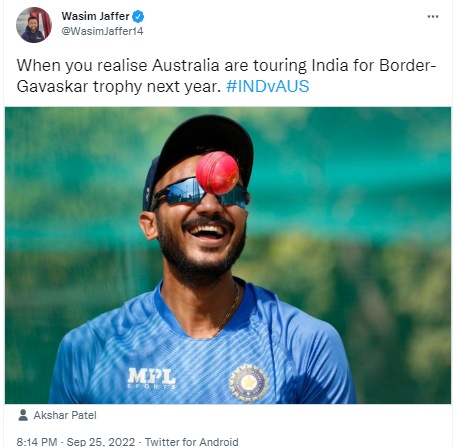Click the 8:14 PM timestamp
The image size is (455, 447).
pos(37,442)
